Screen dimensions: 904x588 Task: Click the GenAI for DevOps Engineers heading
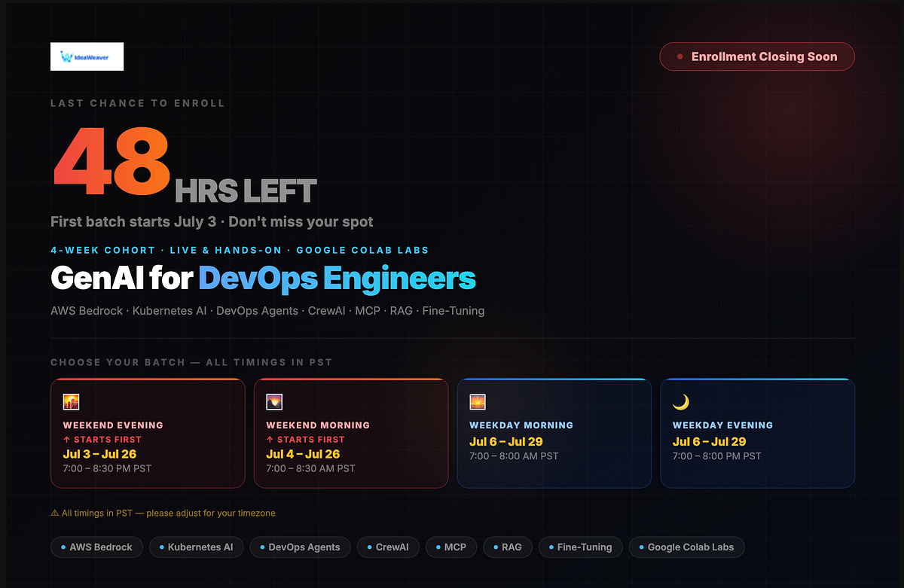pyautogui.click(x=263, y=279)
